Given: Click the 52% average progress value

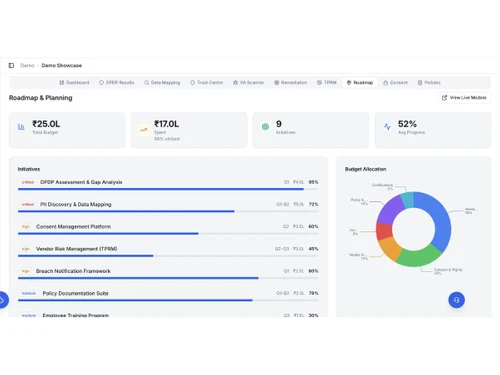Looking at the screenshot, I should 407,124.
